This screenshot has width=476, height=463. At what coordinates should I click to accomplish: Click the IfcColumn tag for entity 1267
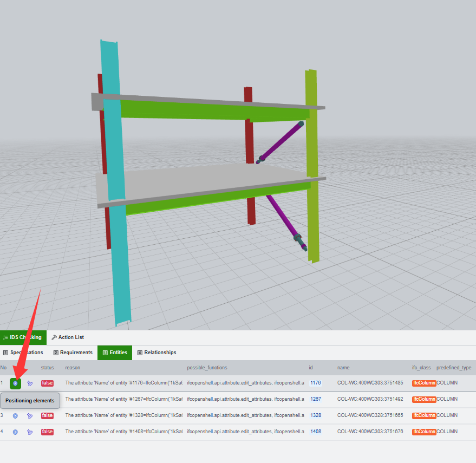(x=424, y=399)
